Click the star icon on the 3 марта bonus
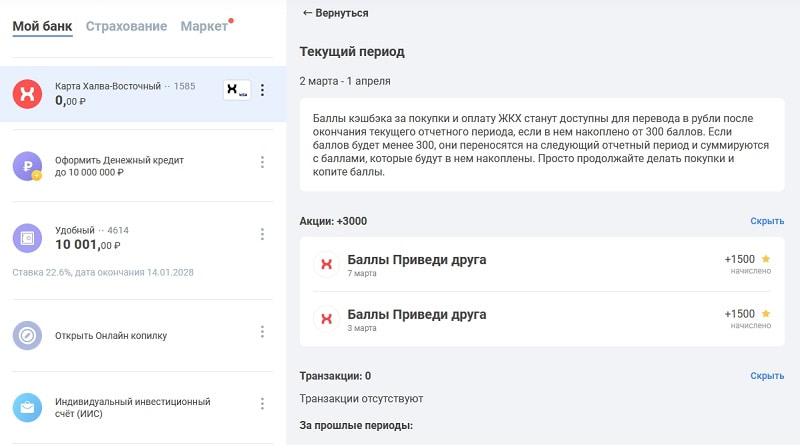800x445 pixels. [766, 313]
